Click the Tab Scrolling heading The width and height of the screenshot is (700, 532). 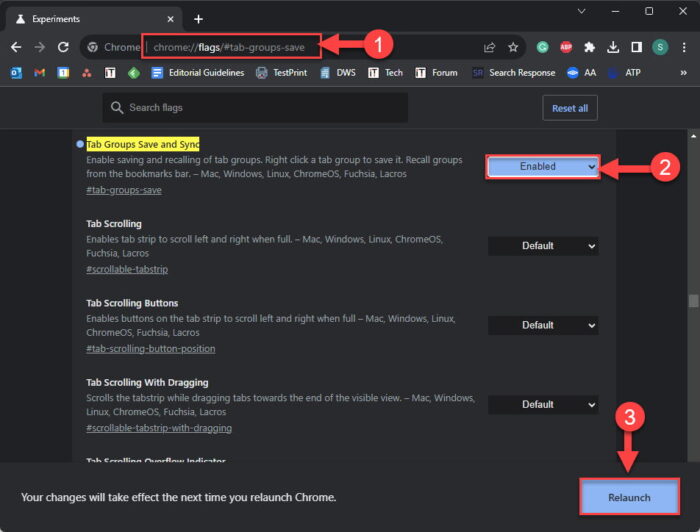[114, 224]
